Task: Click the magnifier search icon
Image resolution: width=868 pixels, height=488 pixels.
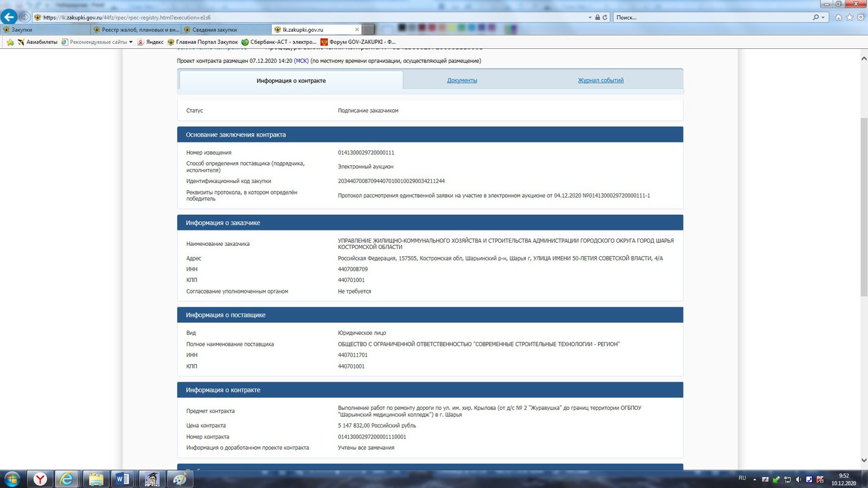Action: (x=816, y=18)
